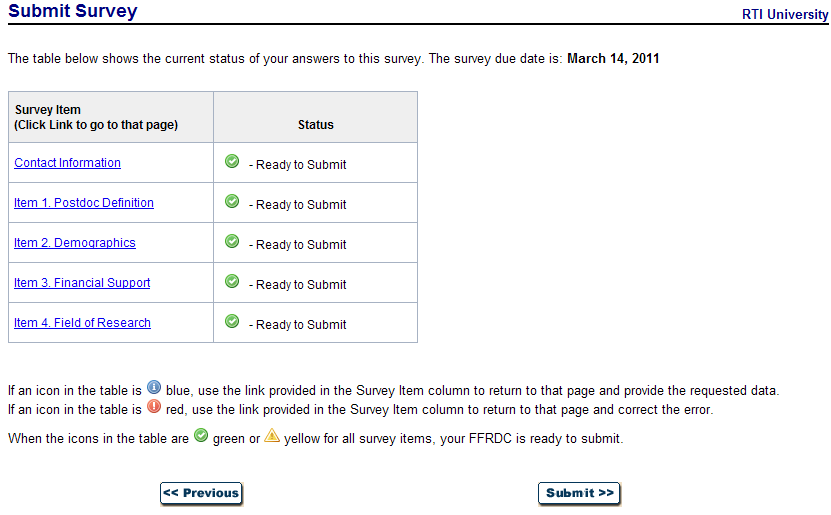
Task: Click the Status column header
Action: click(x=315, y=125)
